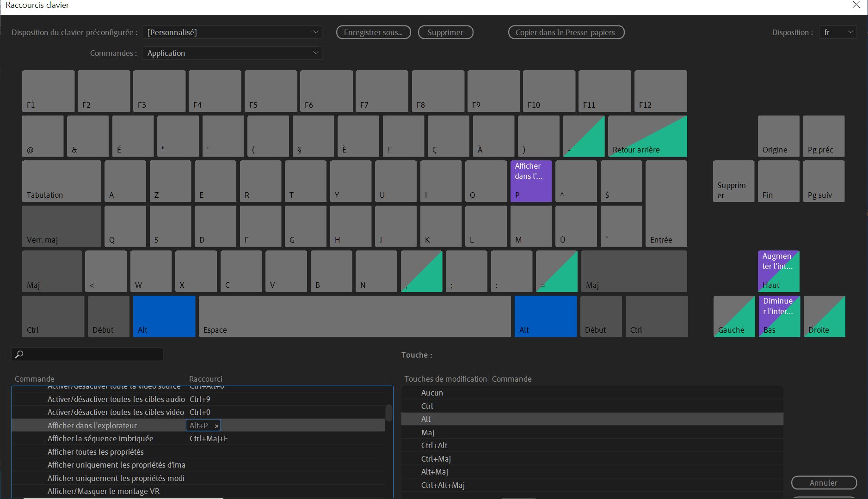Select the Ctrl+Alt modifier row
Screen dimensions: 868x499
pyautogui.click(x=592, y=445)
